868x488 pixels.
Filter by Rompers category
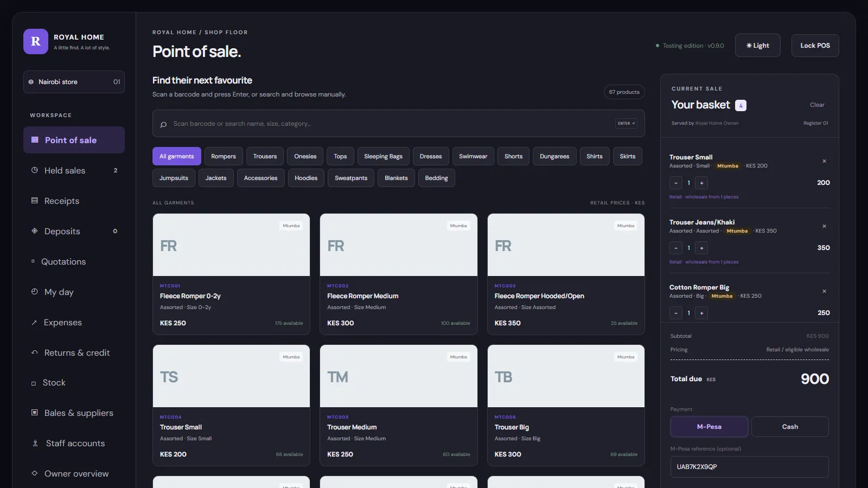coord(224,156)
